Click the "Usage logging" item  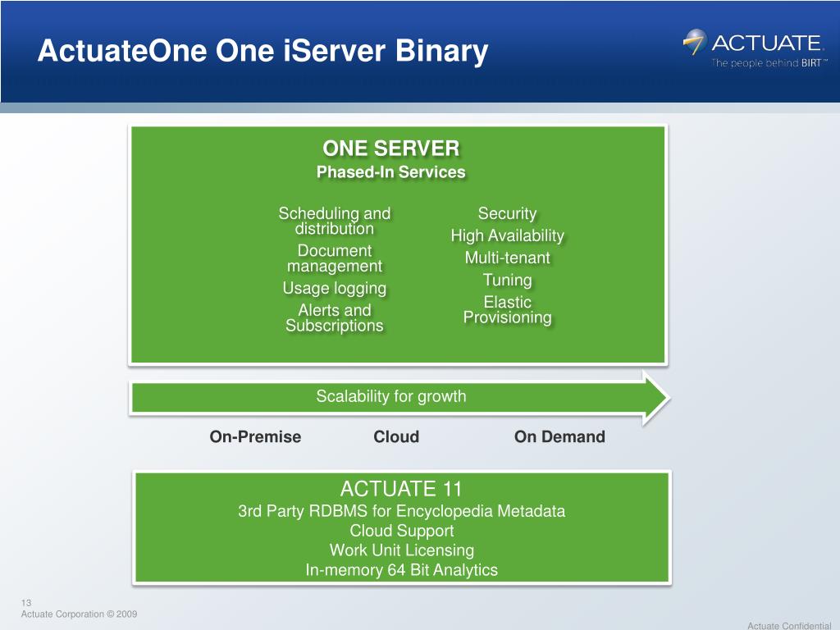[x=335, y=288]
